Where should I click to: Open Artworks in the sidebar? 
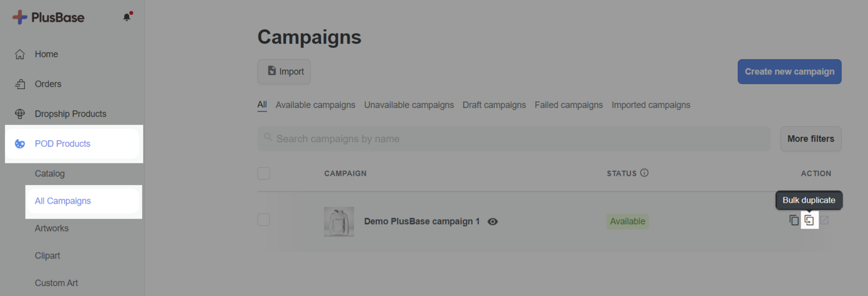pyautogui.click(x=52, y=229)
